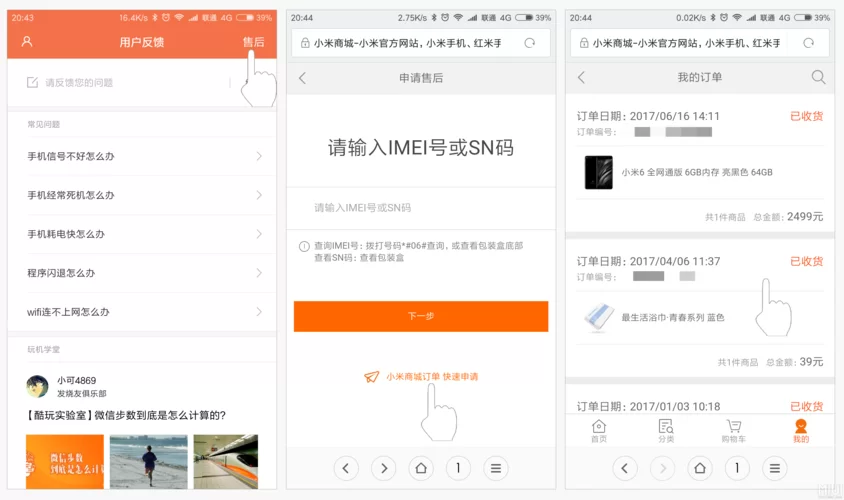The image size is (844, 500).
Task: Open the high-speed train thumbnail
Action: [226, 462]
